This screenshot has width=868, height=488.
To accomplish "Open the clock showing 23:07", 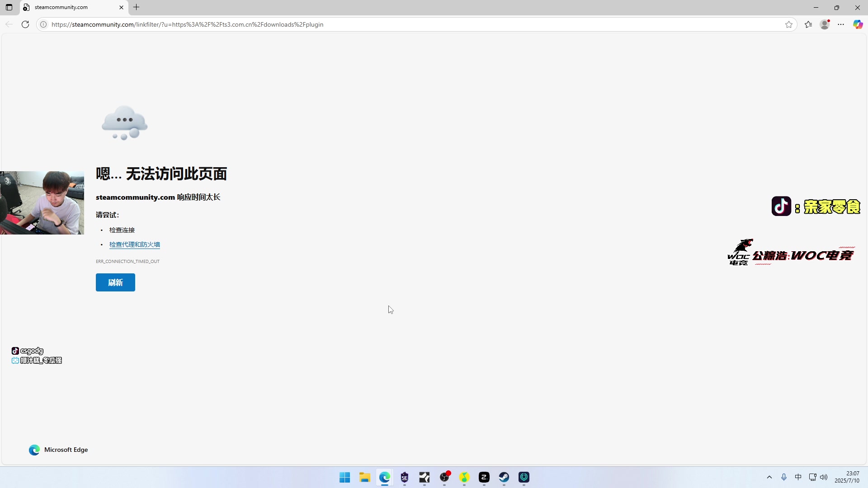I will 847,477.
